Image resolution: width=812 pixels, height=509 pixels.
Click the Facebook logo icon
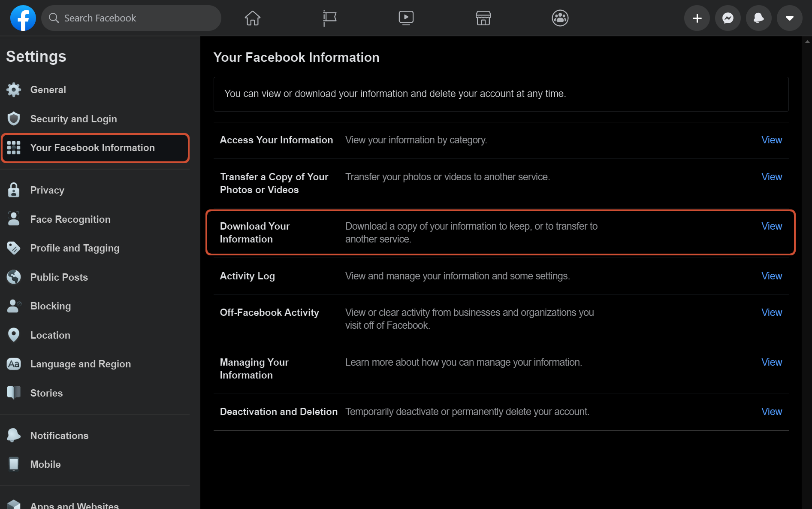[23, 18]
